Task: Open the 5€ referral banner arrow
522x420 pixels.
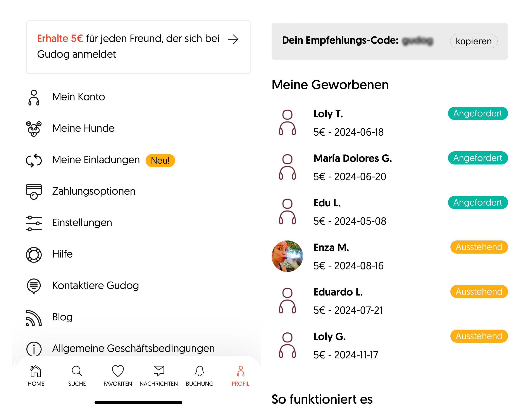Action: pyautogui.click(x=233, y=39)
